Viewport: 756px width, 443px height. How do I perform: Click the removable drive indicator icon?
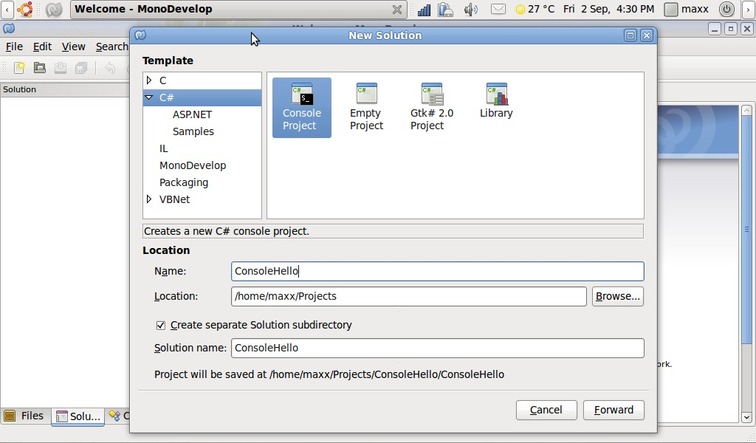click(x=446, y=9)
